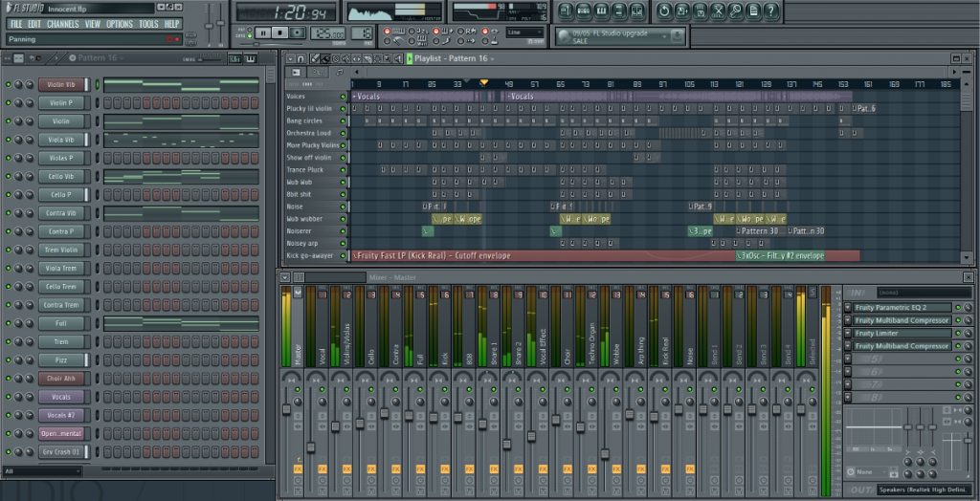This screenshot has width=980, height=501.
Task: Open the Line snap selector dropdown
Action: tap(525, 33)
